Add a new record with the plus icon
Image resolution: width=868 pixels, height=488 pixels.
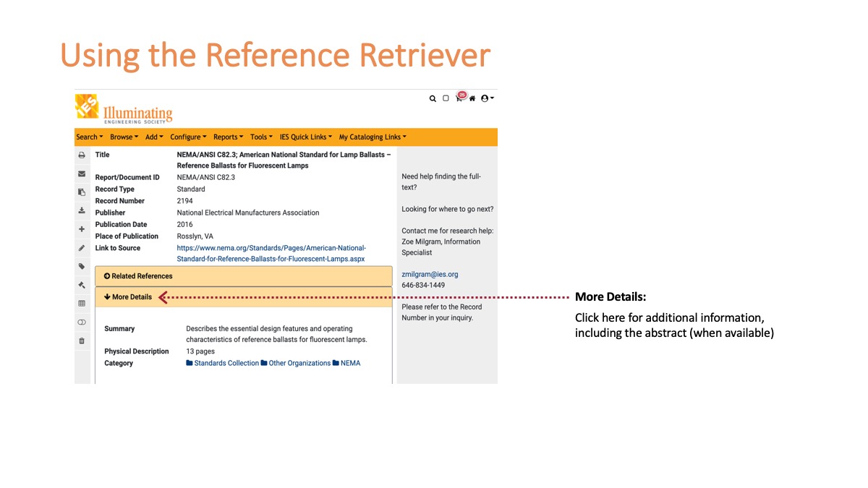pos(82,229)
